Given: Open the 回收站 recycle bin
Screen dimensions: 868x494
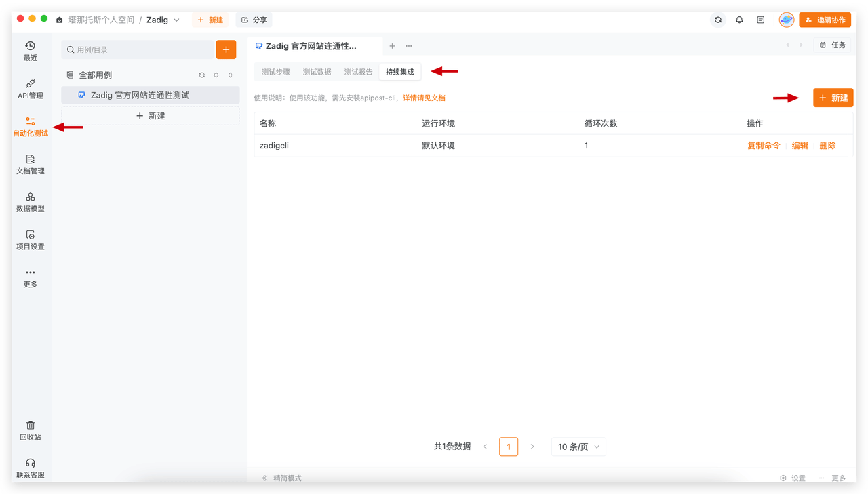Looking at the screenshot, I should point(31,430).
